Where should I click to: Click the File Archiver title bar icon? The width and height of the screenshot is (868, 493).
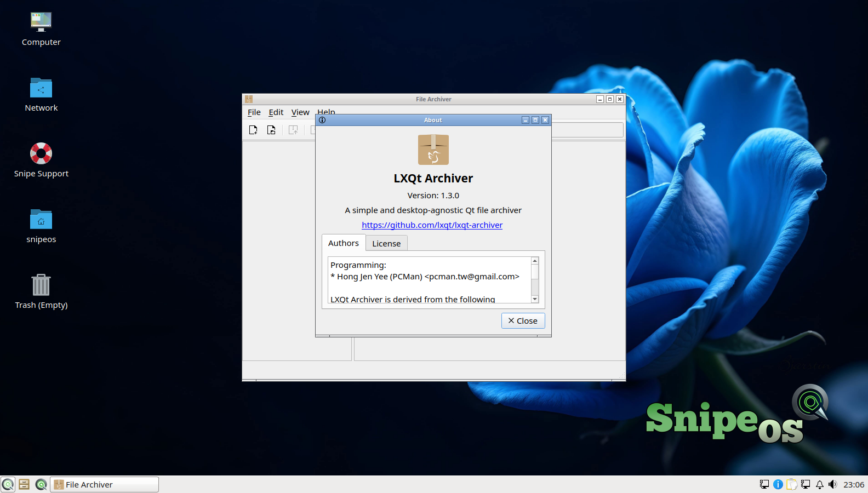point(249,99)
